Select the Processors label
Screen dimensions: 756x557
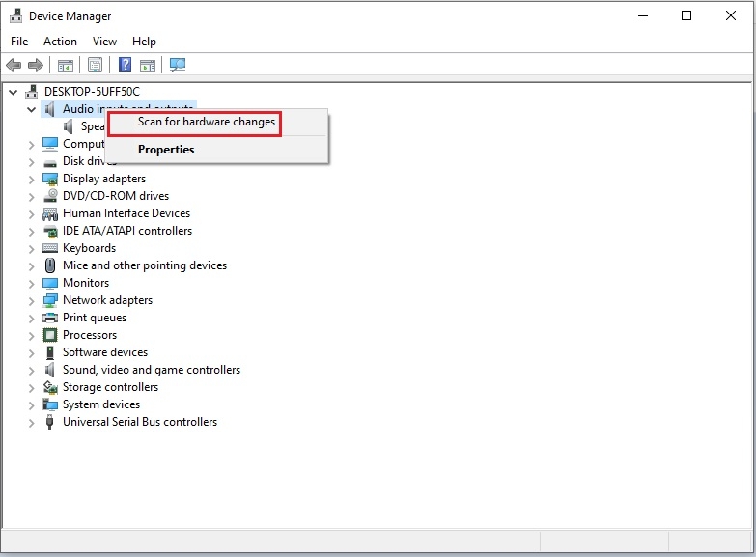pyautogui.click(x=90, y=335)
